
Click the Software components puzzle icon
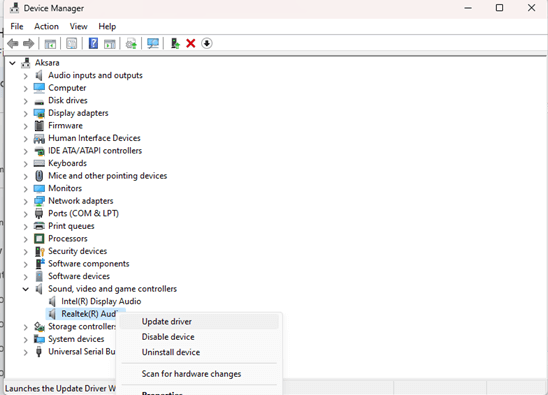[40, 264]
